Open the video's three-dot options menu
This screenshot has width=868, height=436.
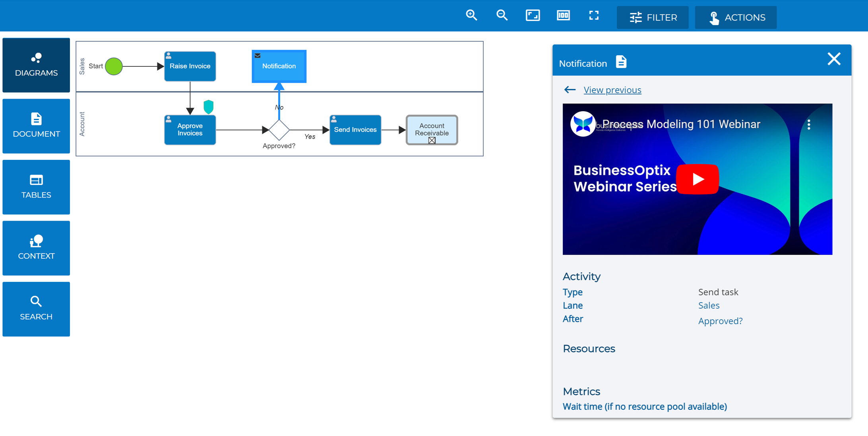[x=810, y=124]
